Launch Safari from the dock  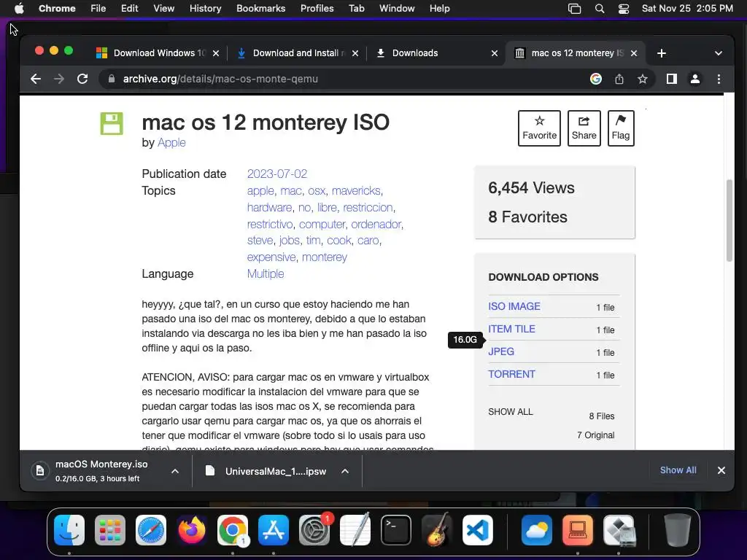pyautogui.click(x=151, y=530)
